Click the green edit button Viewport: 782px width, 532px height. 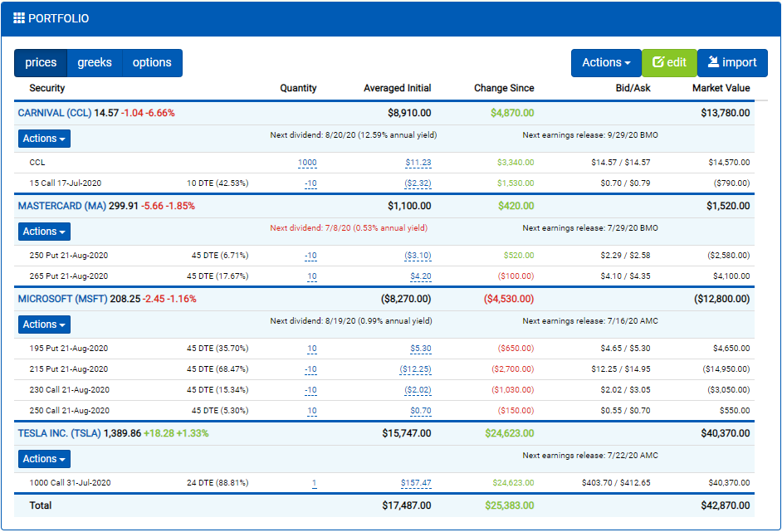click(x=669, y=63)
